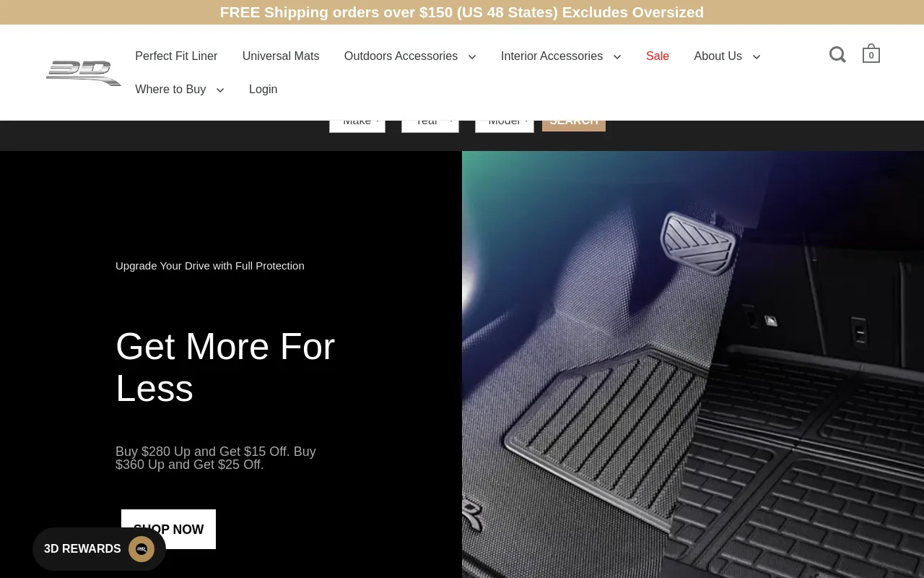
Task: Click the magnifying glass search icon
Action: [x=837, y=55]
